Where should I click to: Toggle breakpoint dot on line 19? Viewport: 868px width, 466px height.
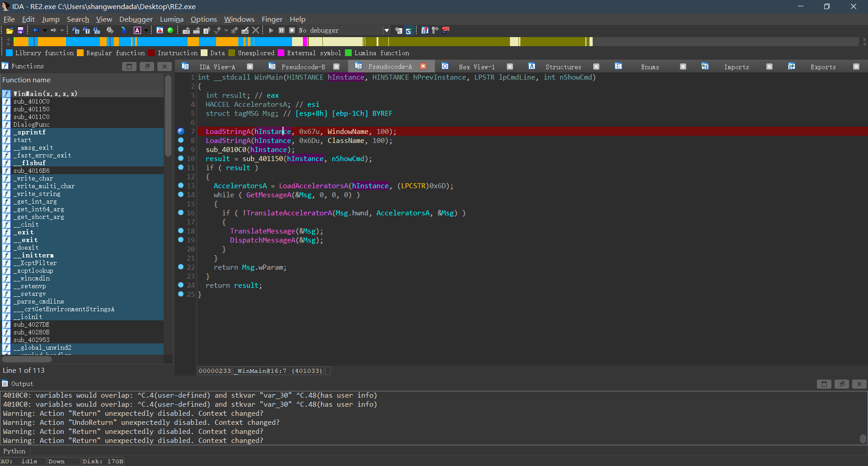(181, 240)
